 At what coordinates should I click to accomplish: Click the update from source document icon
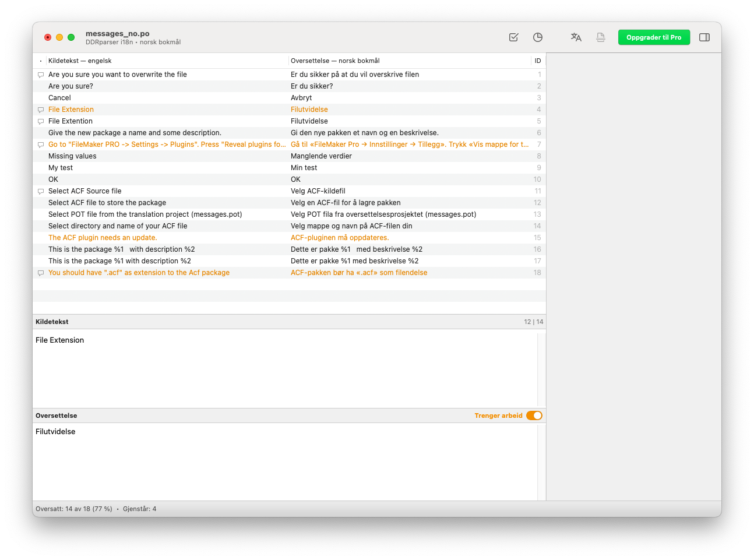(600, 37)
